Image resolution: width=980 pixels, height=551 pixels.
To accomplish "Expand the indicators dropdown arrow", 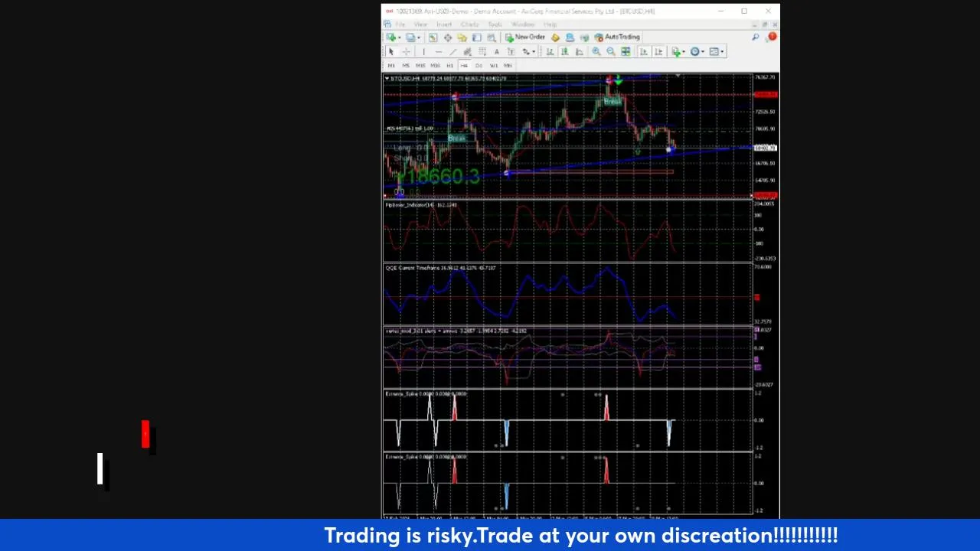I will (x=684, y=51).
